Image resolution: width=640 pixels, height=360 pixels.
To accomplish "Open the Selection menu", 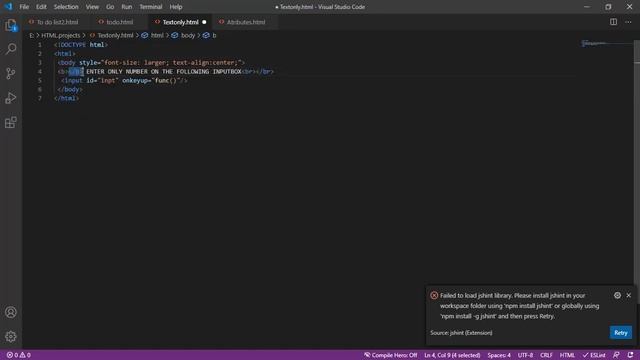I will pos(66,7).
